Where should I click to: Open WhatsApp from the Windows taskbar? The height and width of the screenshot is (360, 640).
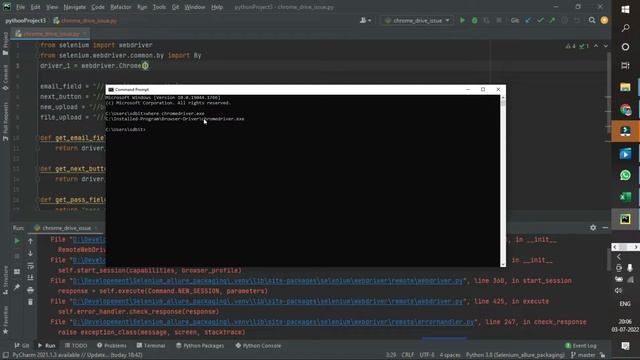625,175
